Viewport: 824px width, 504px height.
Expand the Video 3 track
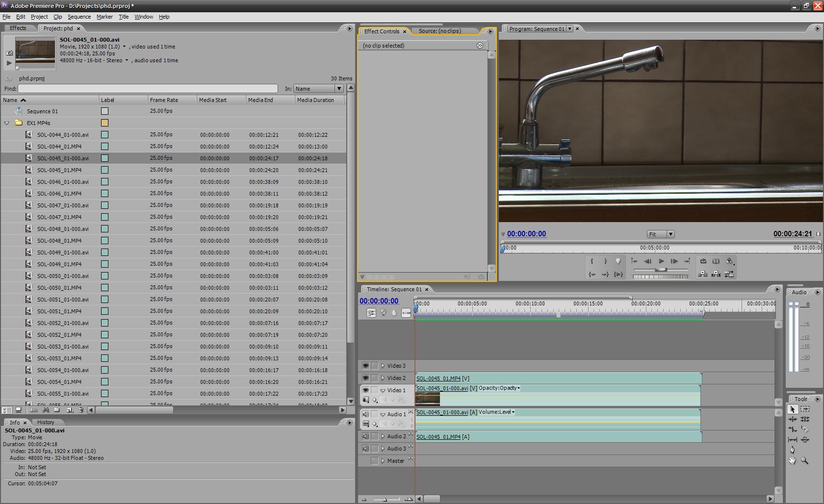click(x=383, y=366)
